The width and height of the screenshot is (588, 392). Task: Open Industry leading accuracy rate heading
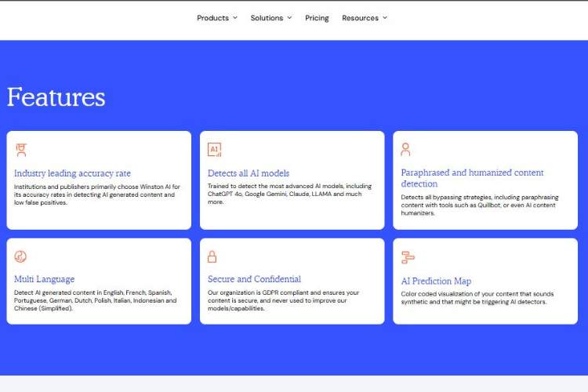pyautogui.click(x=72, y=173)
